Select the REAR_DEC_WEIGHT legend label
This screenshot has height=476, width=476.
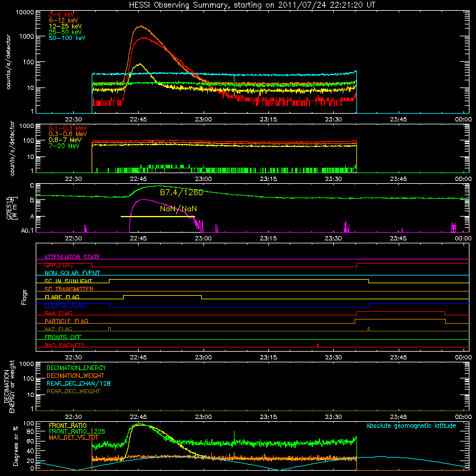(x=73, y=392)
